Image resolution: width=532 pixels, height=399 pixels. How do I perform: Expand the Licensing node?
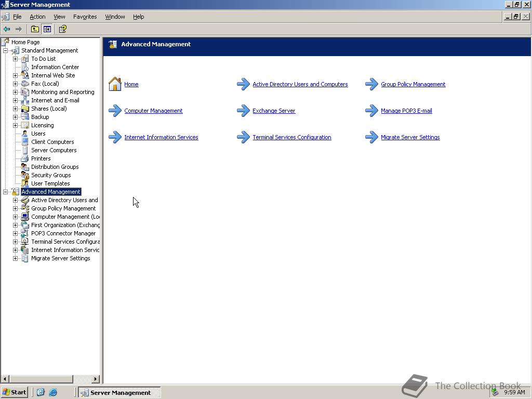pyautogui.click(x=15, y=125)
